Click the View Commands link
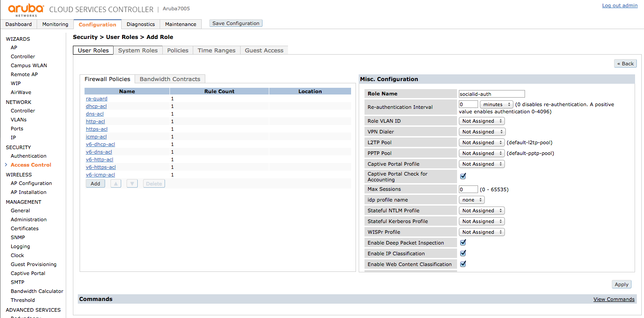644x318 pixels. [614, 299]
